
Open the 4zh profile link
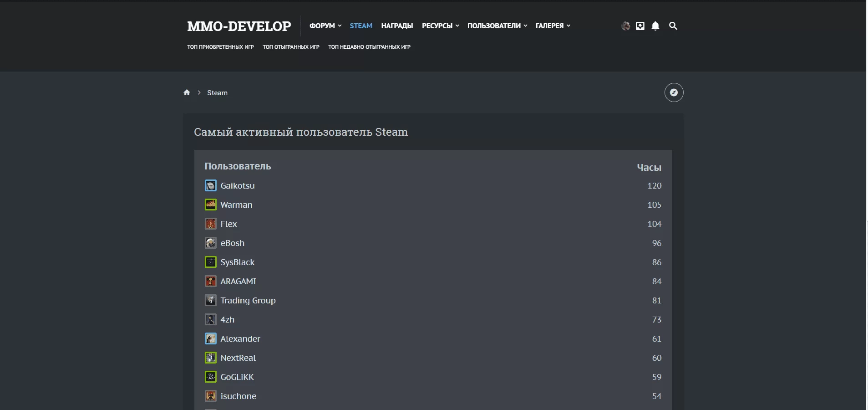(x=227, y=319)
